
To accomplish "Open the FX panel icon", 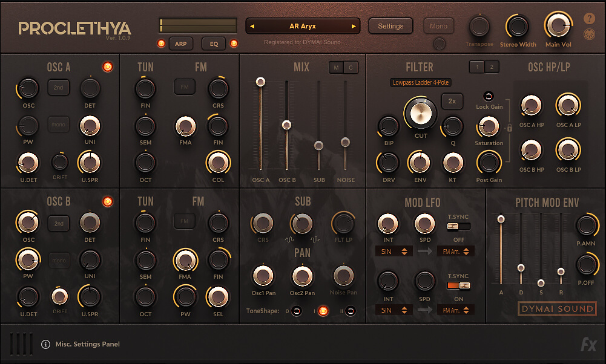I will click(588, 344).
